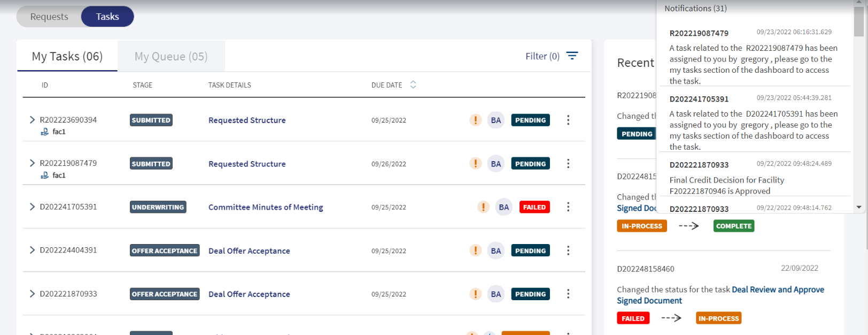The width and height of the screenshot is (868, 335).
Task: Open Deal Offer Acceptance for D202224404391
Action: (249, 250)
